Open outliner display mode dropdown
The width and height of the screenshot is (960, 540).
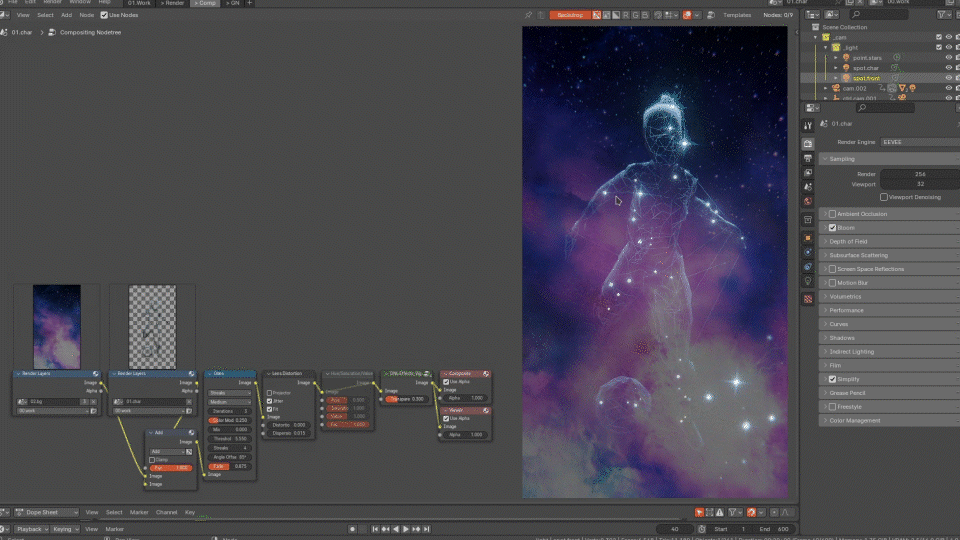coord(831,15)
